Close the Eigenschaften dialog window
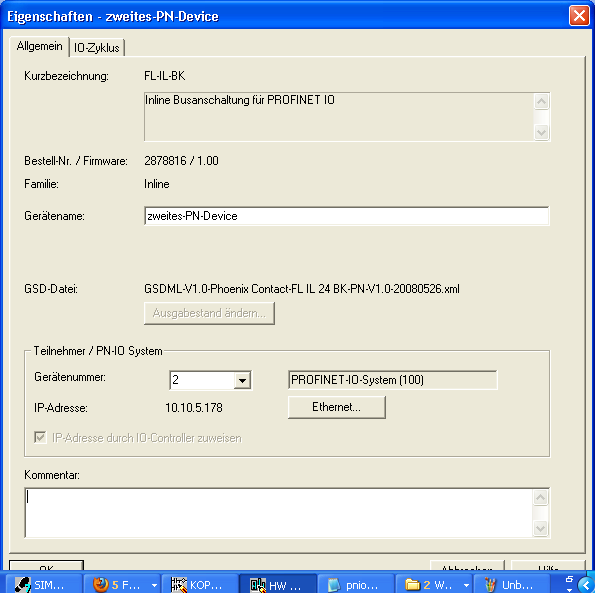The width and height of the screenshot is (595, 593). coord(579,16)
